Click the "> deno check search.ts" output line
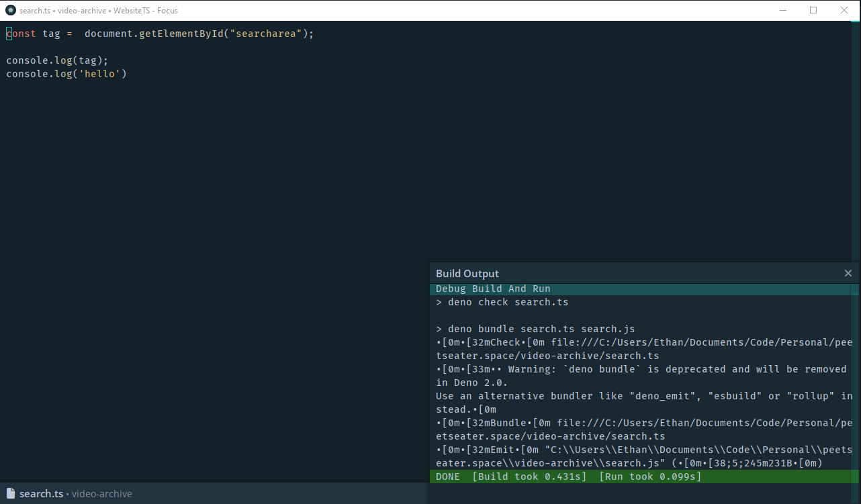Viewport: 861px width, 504px height. pos(502,302)
